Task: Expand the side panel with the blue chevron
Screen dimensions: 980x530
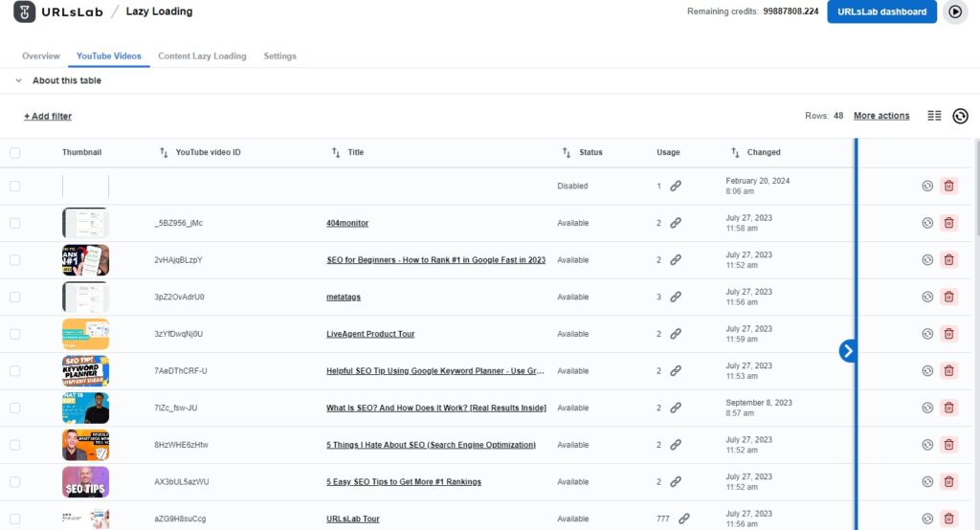Action: pyautogui.click(x=848, y=351)
